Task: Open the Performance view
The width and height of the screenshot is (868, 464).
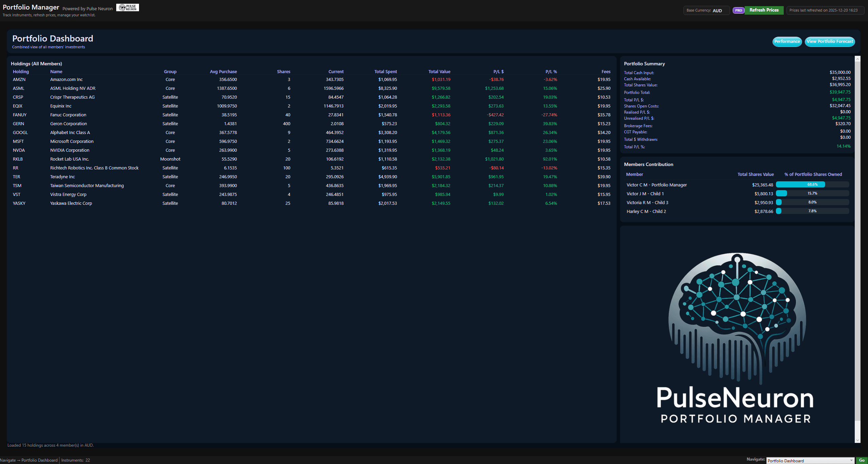Action: click(x=787, y=42)
